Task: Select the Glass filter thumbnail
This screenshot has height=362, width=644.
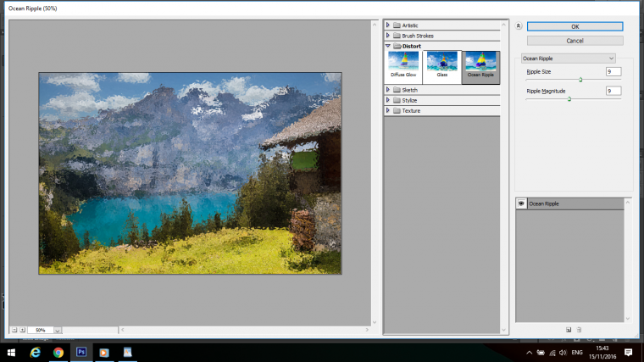Action: pos(442,67)
